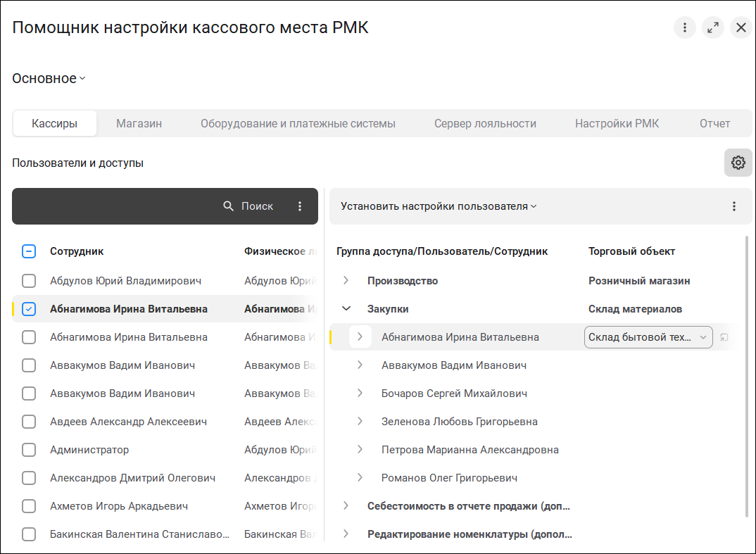
Task: Open the Склад бытовой тех dropdown
Action: pyautogui.click(x=703, y=337)
